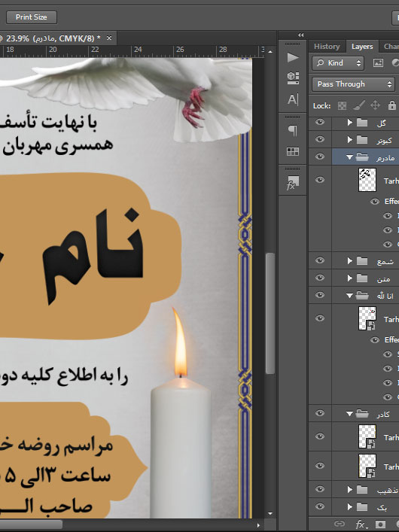Open the Styles panel fx icon
Viewport: 399px width, 532px height.
click(293, 183)
